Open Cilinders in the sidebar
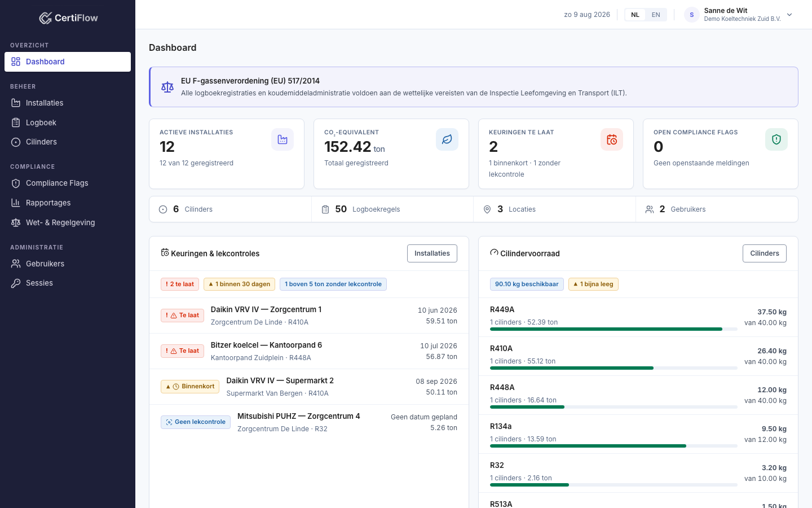This screenshot has height=508, width=812. pos(68,142)
